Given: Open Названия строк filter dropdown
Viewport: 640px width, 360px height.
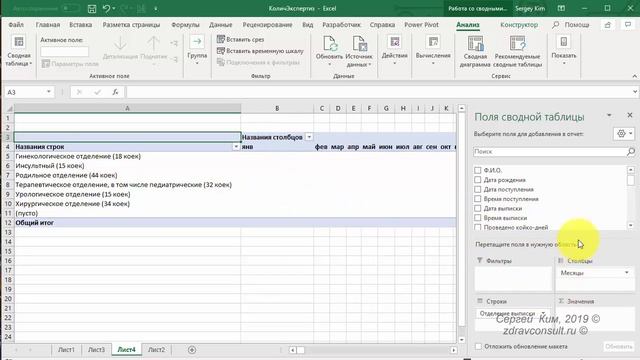Looking at the screenshot, I should (x=236, y=147).
